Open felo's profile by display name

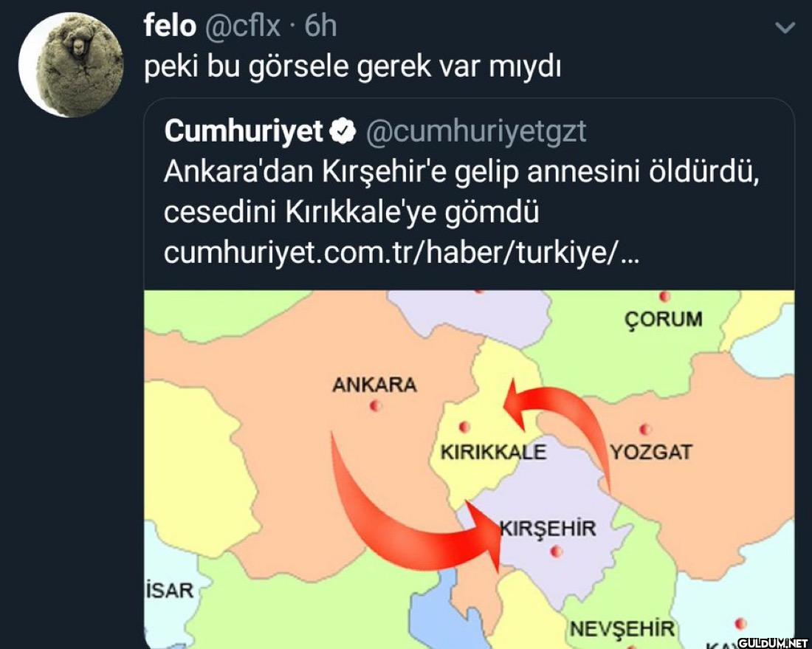click(x=170, y=27)
